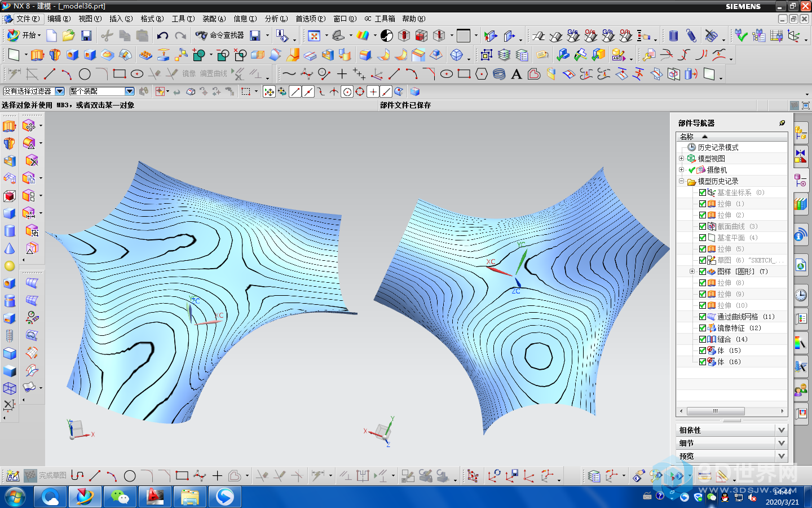Select the 体 (15) feature in navigator
Screen dimensions: 812x508
(729, 351)
